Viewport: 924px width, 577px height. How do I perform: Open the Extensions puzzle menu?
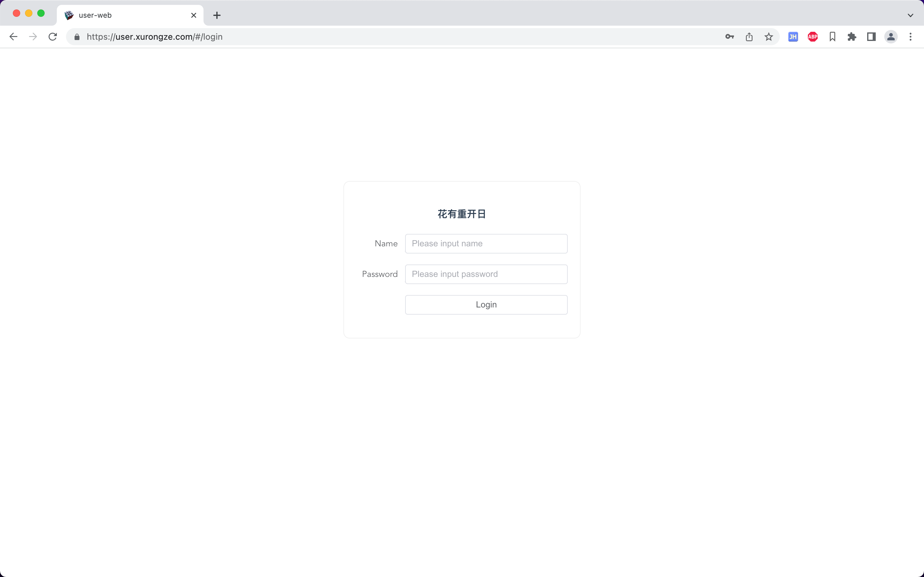[x=852, y=37]
